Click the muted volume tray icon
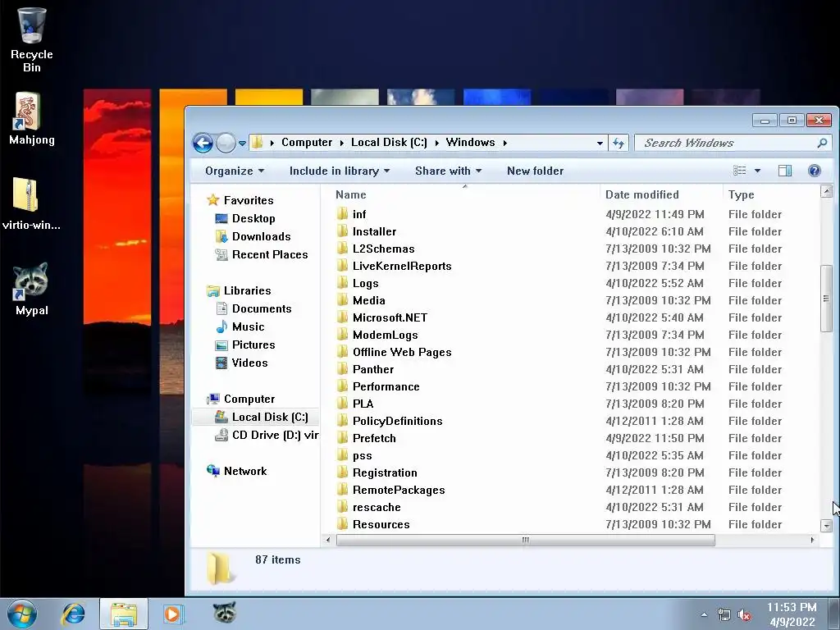840x630 pixels. [744, 615]
